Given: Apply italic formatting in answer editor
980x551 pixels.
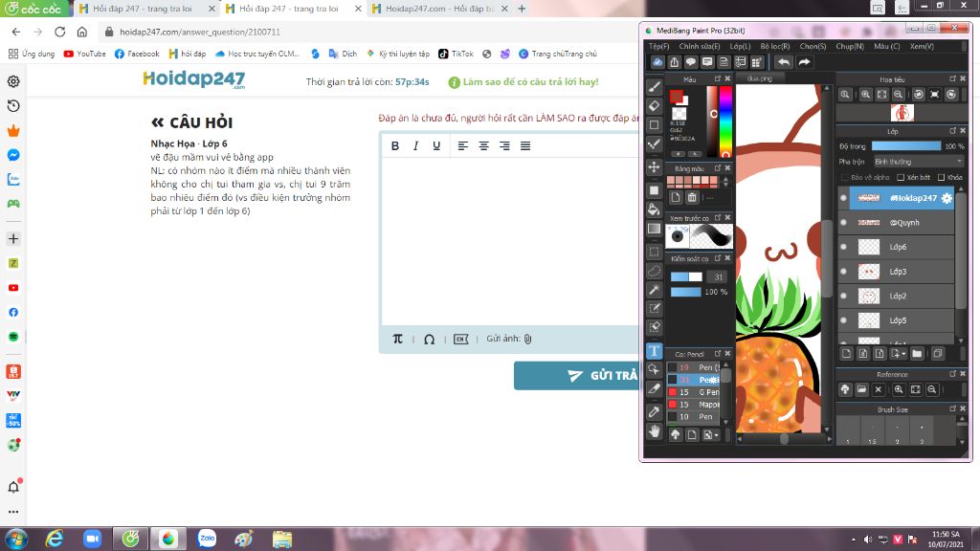Looking at the screenshot, I should [x=415, y=145].
